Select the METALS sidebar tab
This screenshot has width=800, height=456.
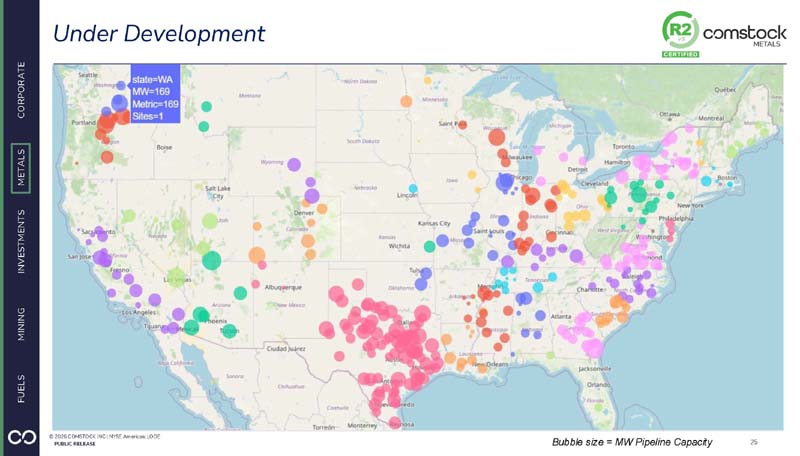point(21,168)
